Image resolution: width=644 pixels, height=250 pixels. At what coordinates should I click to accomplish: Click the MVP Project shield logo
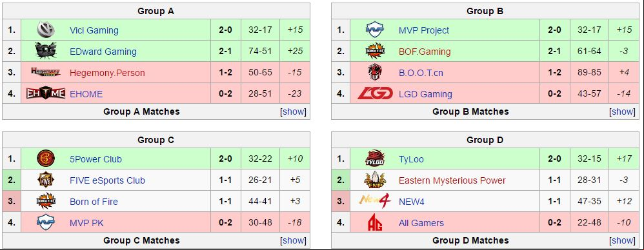[374, 30]
